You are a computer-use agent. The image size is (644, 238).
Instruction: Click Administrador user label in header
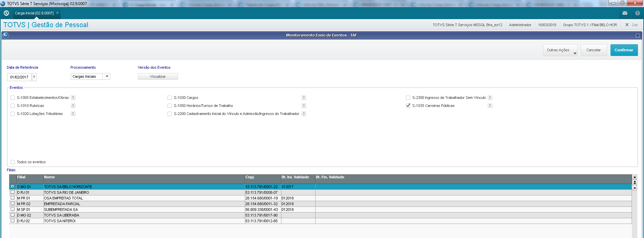[520, 25]
